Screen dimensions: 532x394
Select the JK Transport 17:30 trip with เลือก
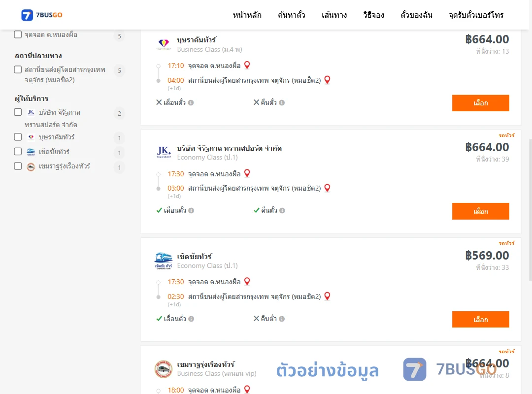coord(480,211)
